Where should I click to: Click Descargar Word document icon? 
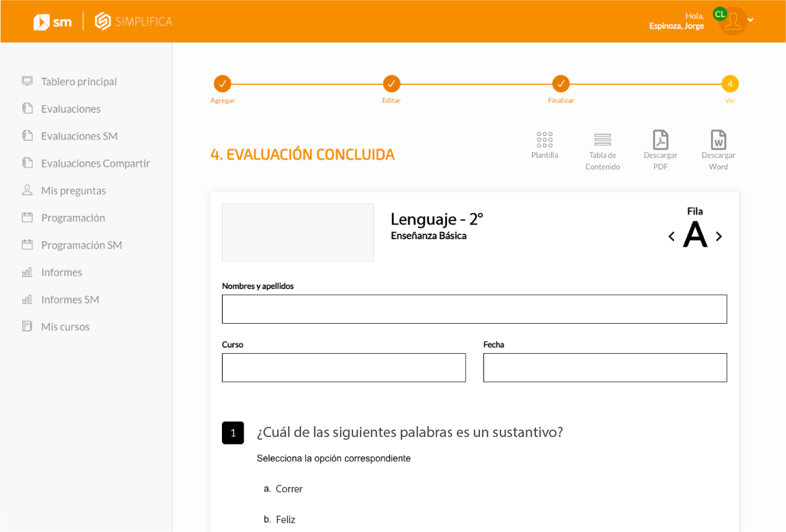click(x=718, y=139)
